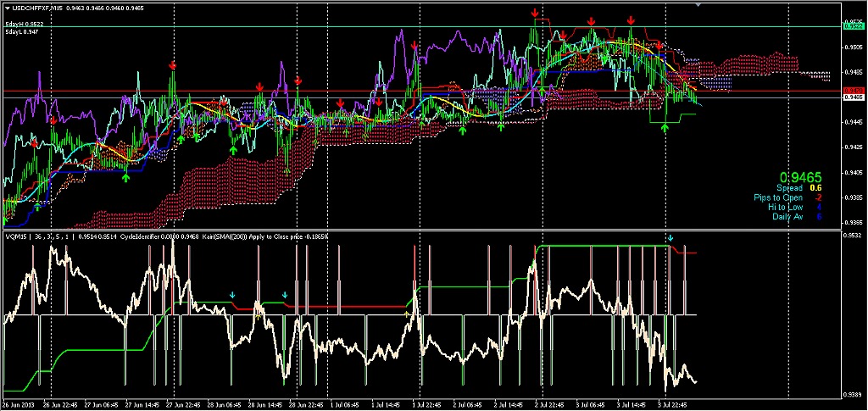This screenshot has width=868, height=411.
Task: Click the red down arrow above the 27 Jun 22:45 spike
Action: [172, 64]
